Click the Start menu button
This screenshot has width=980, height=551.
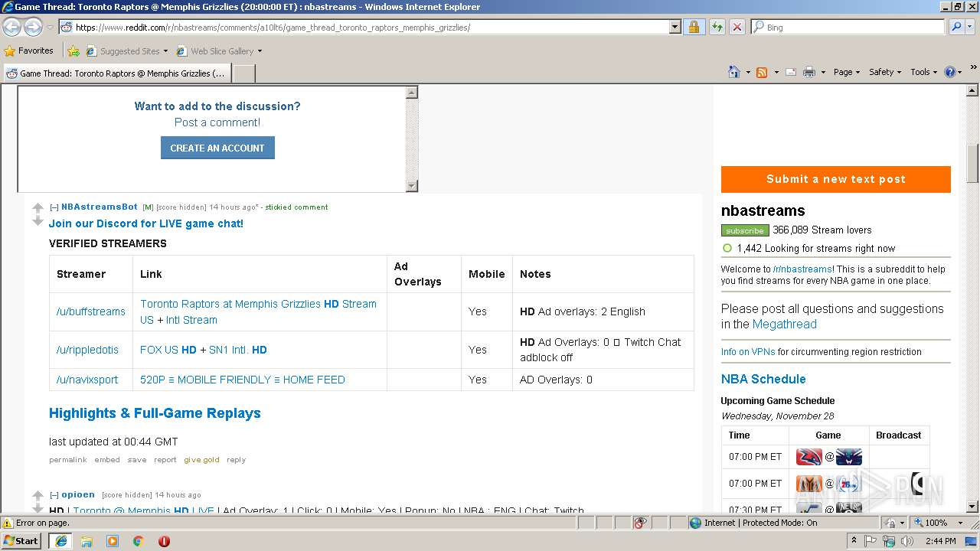pos(21,541)
